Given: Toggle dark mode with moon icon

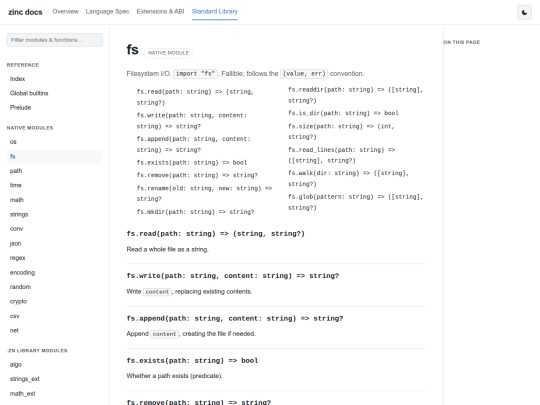Looking at the screenshot, I should tap(524, 12).
